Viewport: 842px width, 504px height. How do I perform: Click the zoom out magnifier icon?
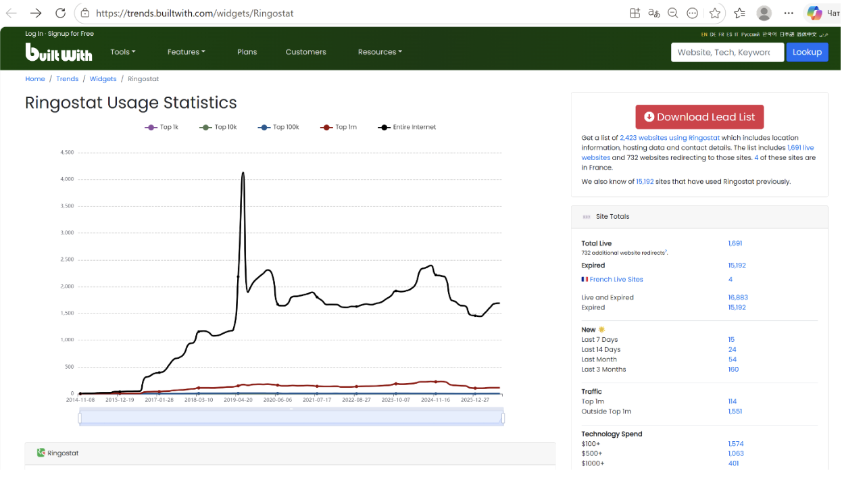[x=672, y=13]
